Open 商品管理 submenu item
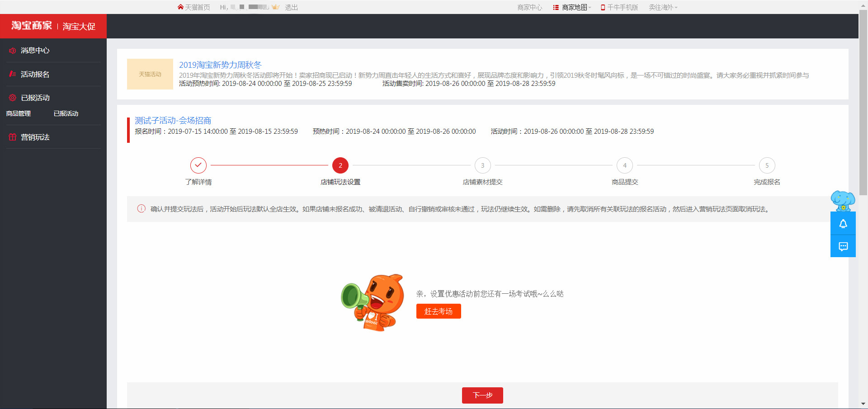 [19, 113]
